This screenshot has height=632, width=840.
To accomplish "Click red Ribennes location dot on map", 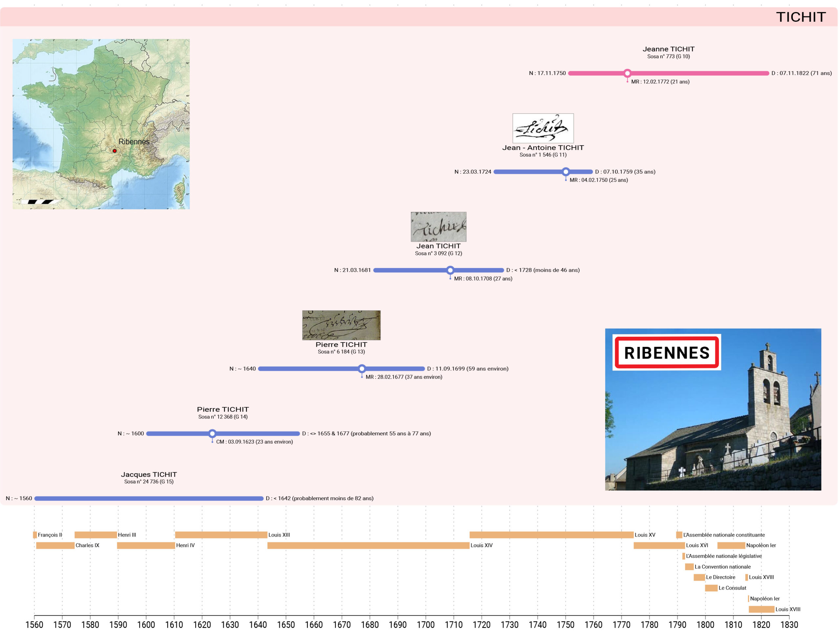I will coord(114,151).
